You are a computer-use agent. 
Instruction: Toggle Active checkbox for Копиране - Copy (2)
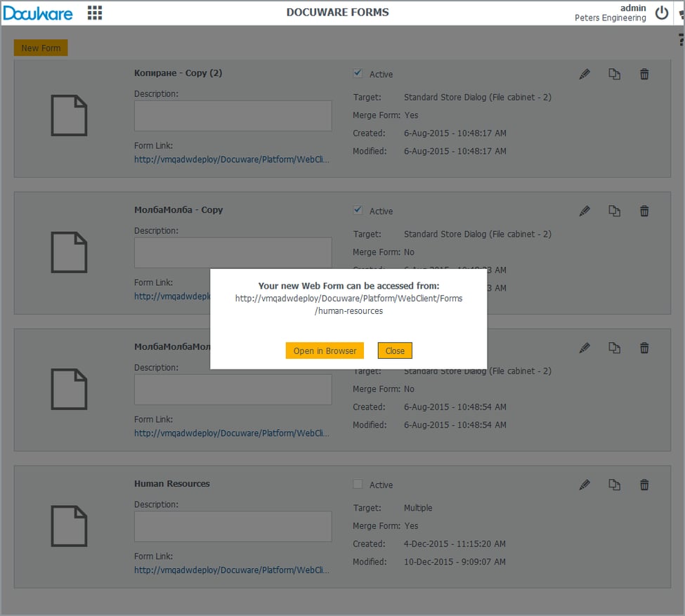358,73
